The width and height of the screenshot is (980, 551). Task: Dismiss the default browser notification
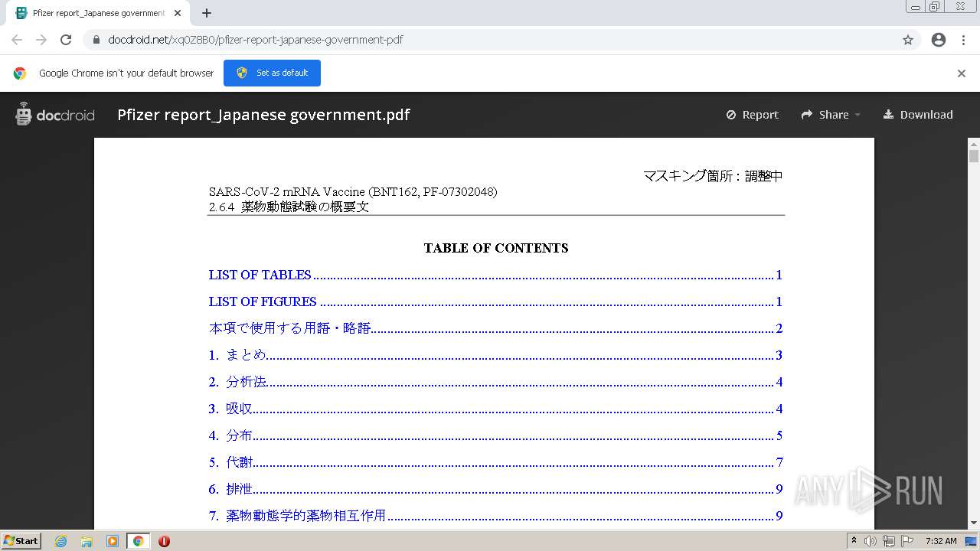pyautogui.click(x=962, y=73)
